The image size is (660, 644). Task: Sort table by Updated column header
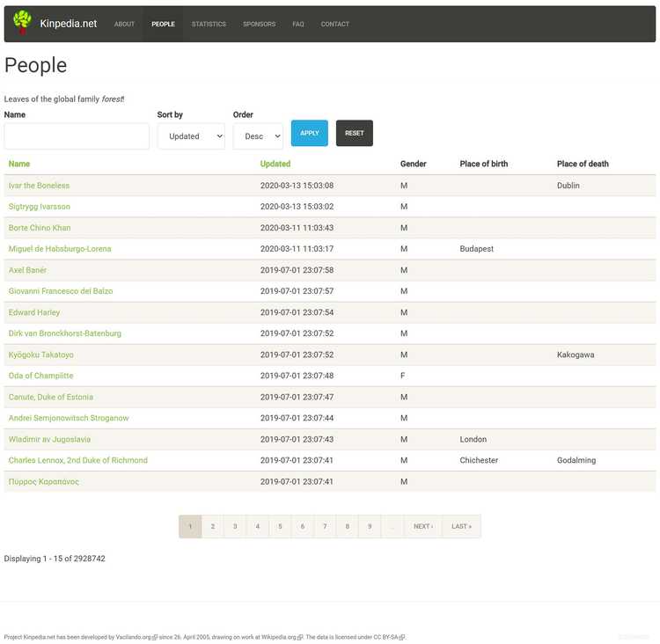point(275,164)
